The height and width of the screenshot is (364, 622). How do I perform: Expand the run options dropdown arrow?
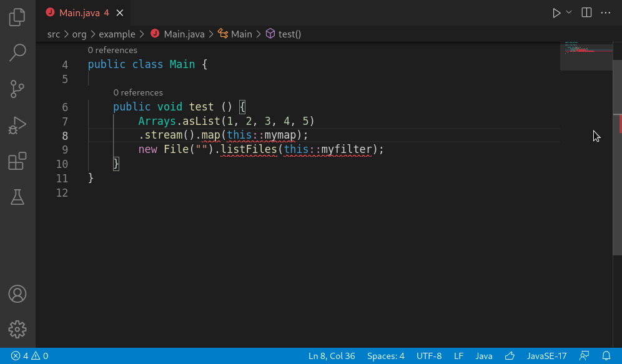pyautogui.click(x=569, y=12)
